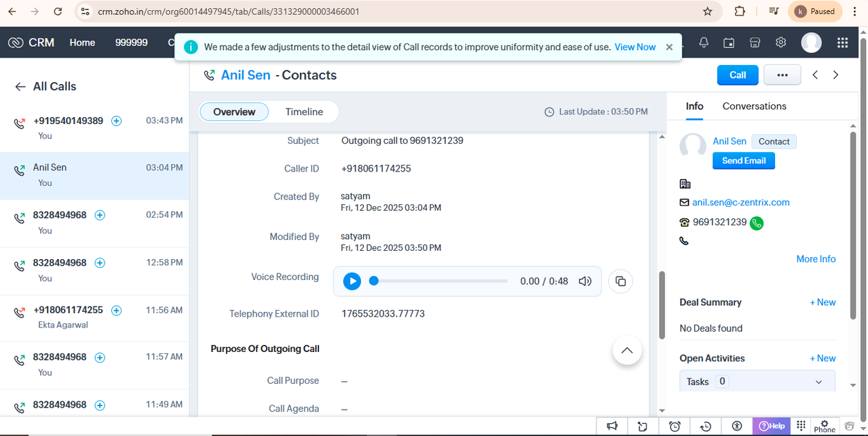Open More Info link in the contact panel
Screen dimensions: 868x436
816,258
